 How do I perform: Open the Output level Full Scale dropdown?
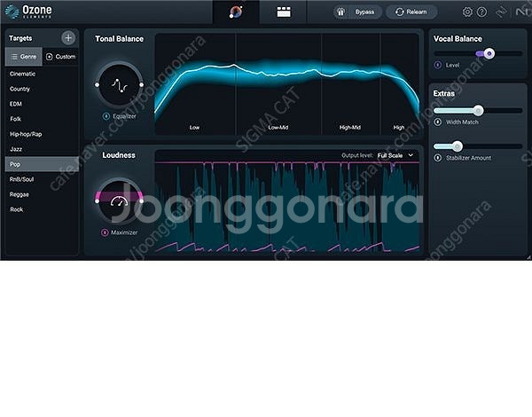[x=395, y=155]
